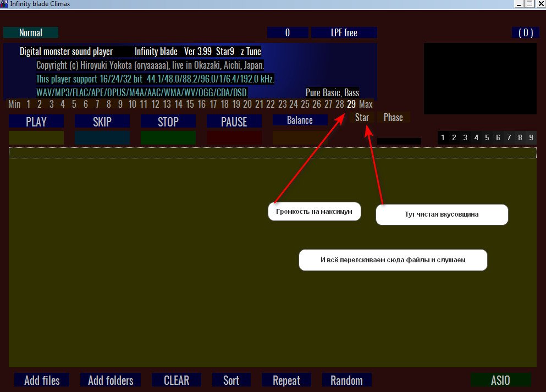Select preset number 7 in the 1-9 row

pyautogui.click(x=509, y=137)
